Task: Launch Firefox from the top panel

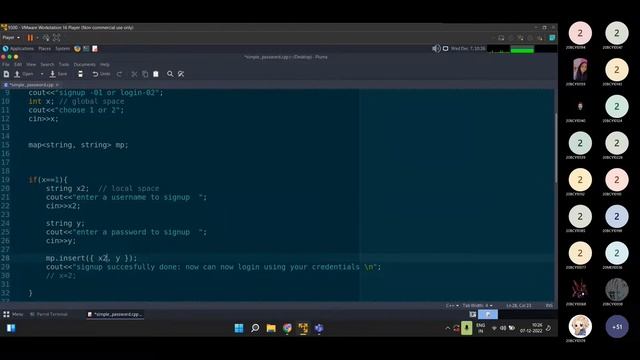Action: tap(78, 49)
